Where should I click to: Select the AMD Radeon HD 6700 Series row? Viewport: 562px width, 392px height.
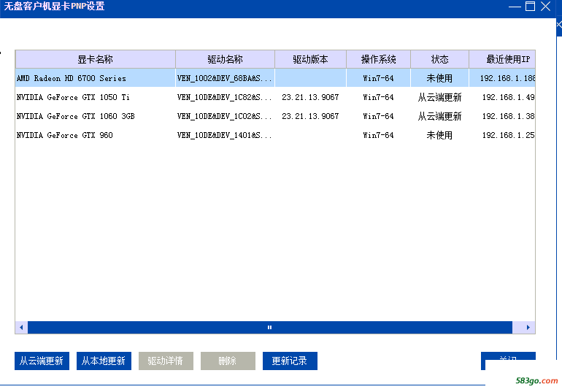click(x=275, y=78)
